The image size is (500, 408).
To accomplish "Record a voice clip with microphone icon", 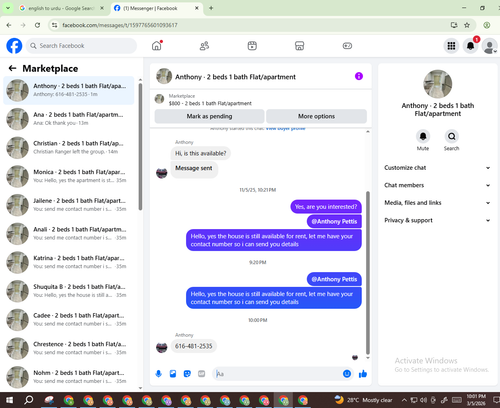I will tap(159, 374).
